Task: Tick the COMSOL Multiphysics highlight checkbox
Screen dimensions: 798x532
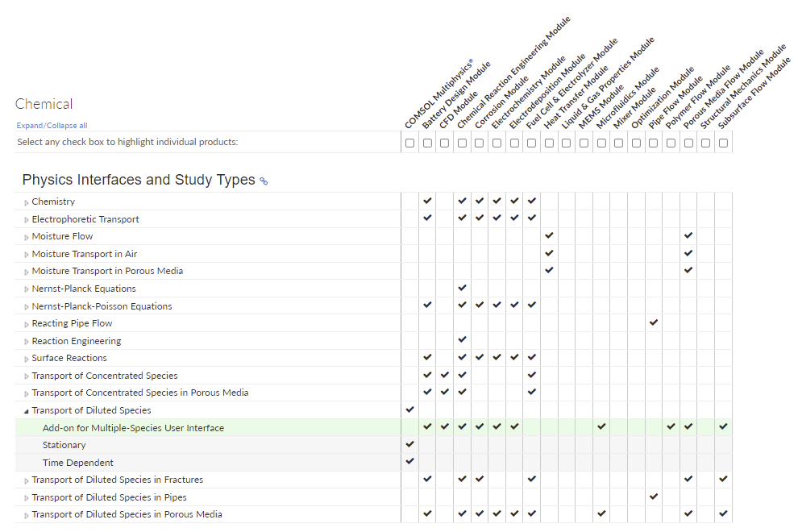Action: pos(409,143)
